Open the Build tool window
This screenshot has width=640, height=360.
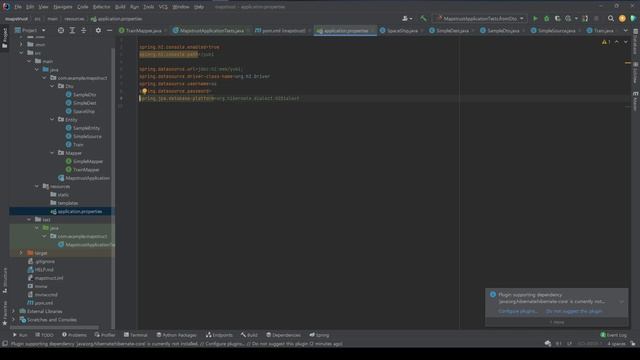(x=249, y=335)
